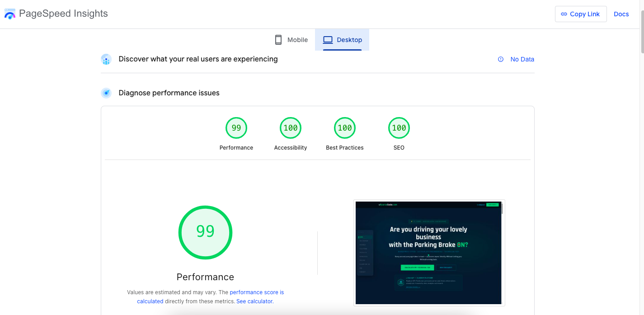
Task: Click the SEO label
Action: click(x=399, y=148)
